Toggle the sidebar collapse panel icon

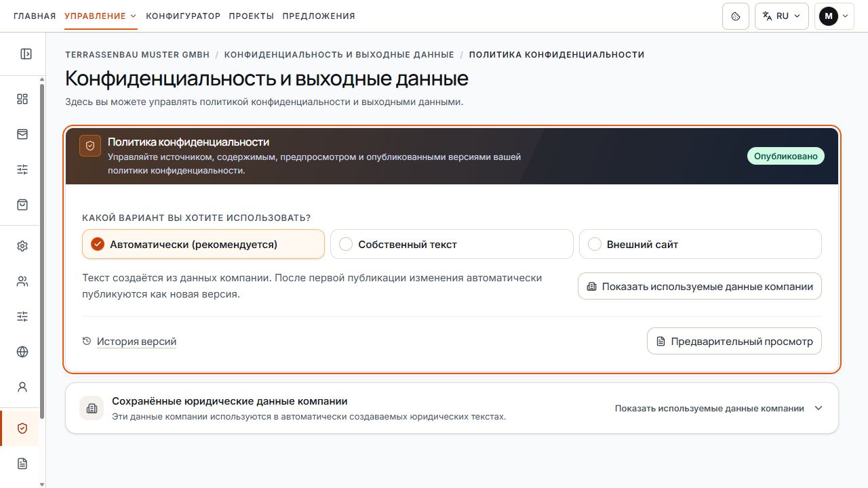tap(26, 54)
